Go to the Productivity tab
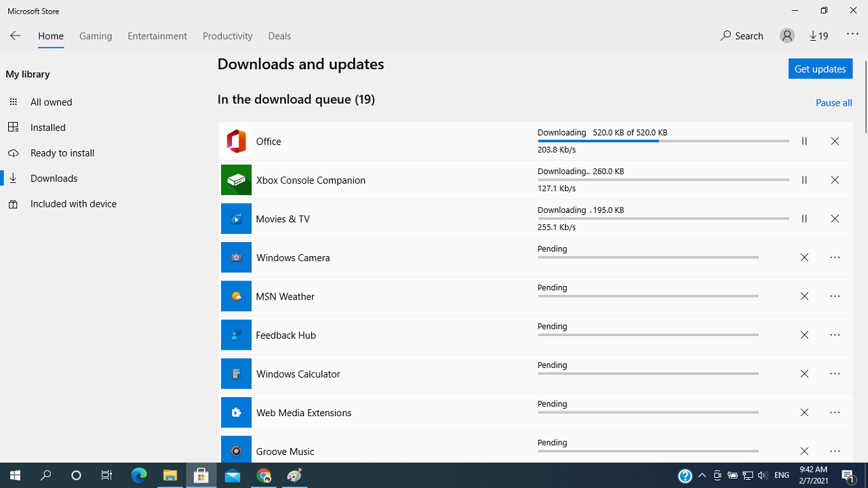 (227, 36)
